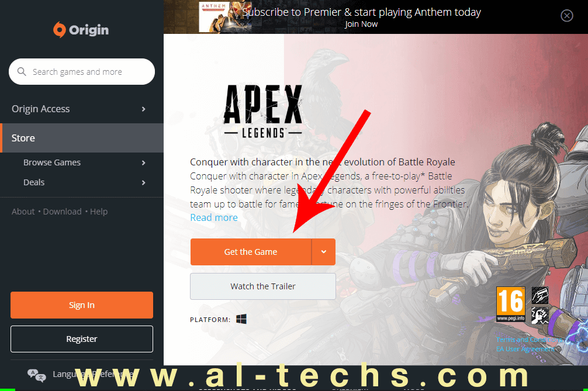Viewport: 588px width, 391px height.
Task: Expand the Browse Games submenu arrow
Action: (x=144, y=162)
